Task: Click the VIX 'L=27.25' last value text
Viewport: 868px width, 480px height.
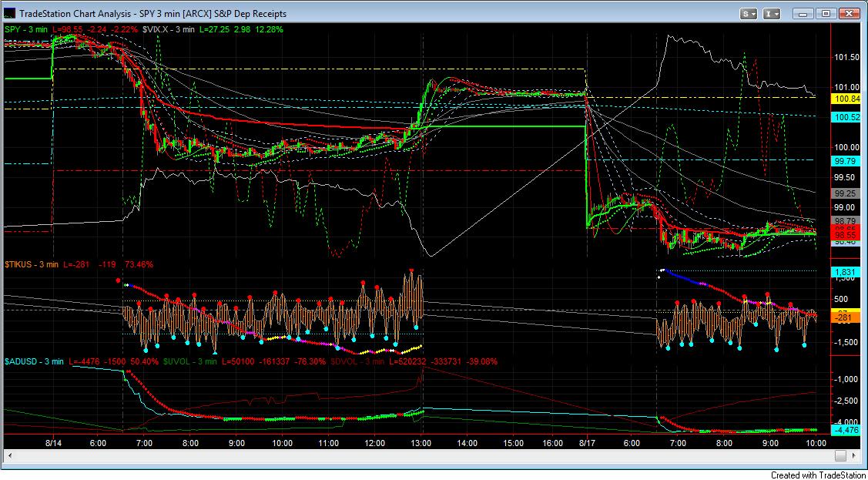Action: point(213,29)
